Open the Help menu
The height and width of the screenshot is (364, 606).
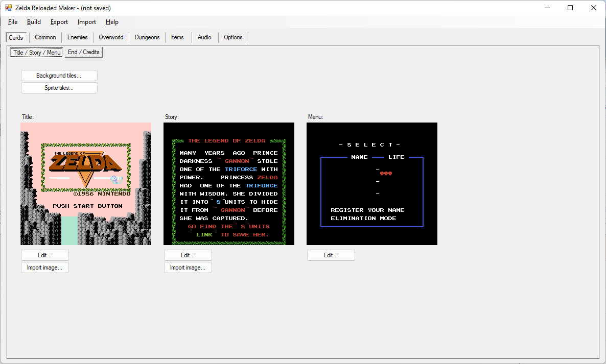coord(112,22)
